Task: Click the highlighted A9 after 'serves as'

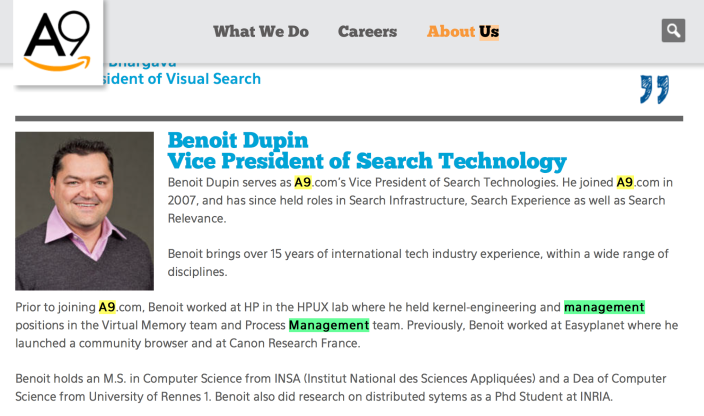Action: pyautogui.click(x=303, y=182)
